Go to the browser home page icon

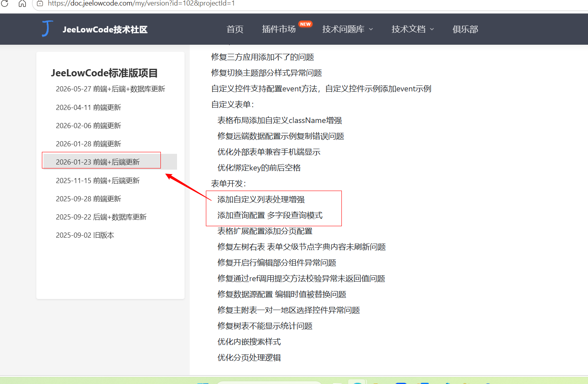(x=22, y=4)
